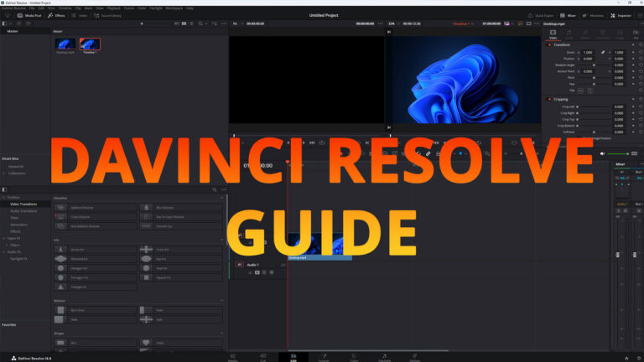
Task: Collapse the Open FX tree
Action: tap(3, 239)
